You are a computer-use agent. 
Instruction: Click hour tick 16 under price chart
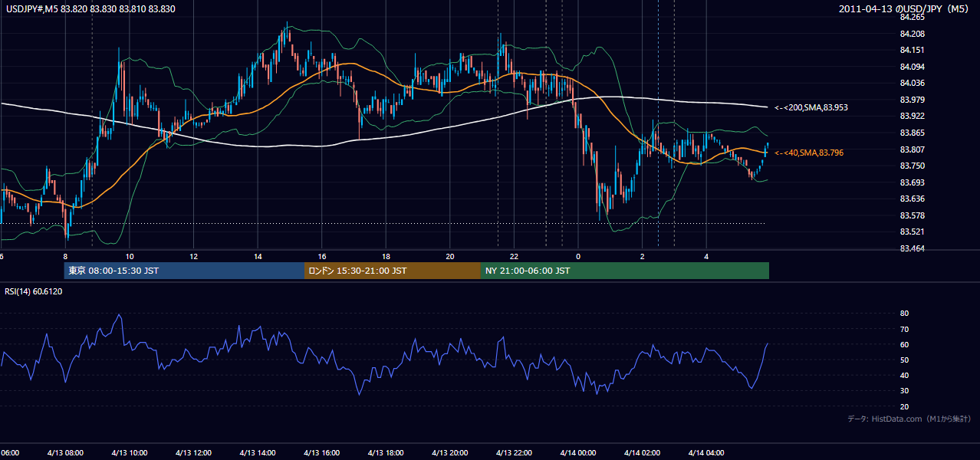coord(322,257)
